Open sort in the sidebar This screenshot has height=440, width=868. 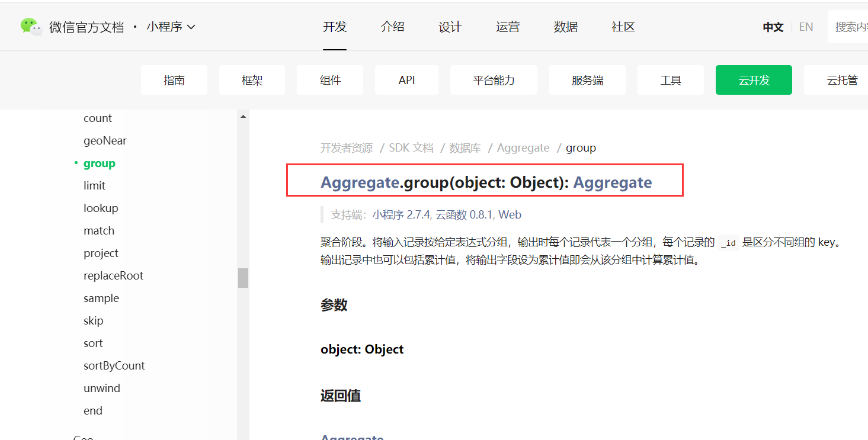[93, 343]
